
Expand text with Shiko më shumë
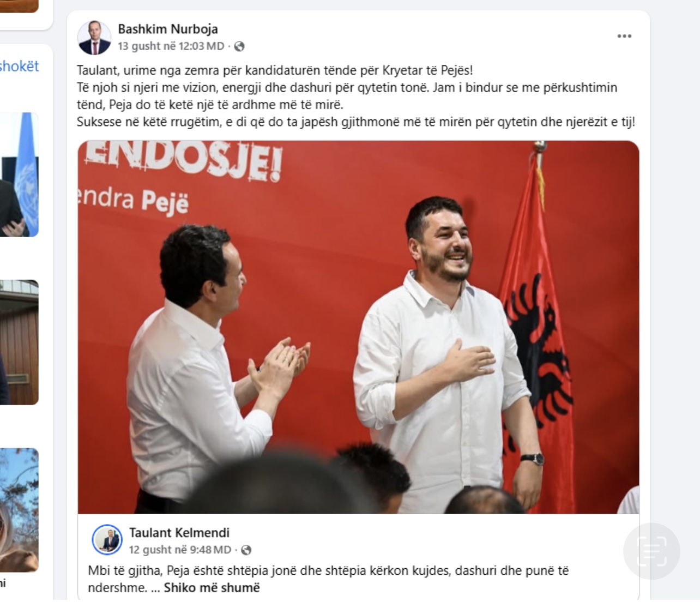coord(212,588)
